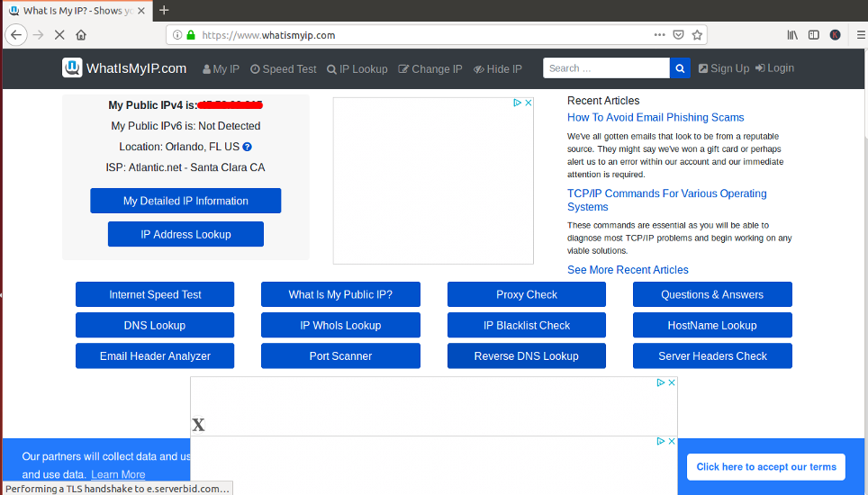Click the IP WhoIs Lookup button
The width and height of the screenshot is (868, 495).
point(340,325)
